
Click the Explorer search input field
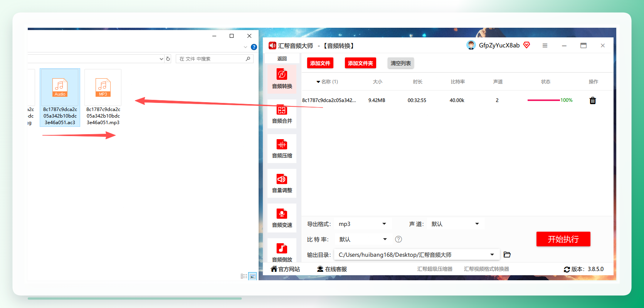[x=210, y=59]
